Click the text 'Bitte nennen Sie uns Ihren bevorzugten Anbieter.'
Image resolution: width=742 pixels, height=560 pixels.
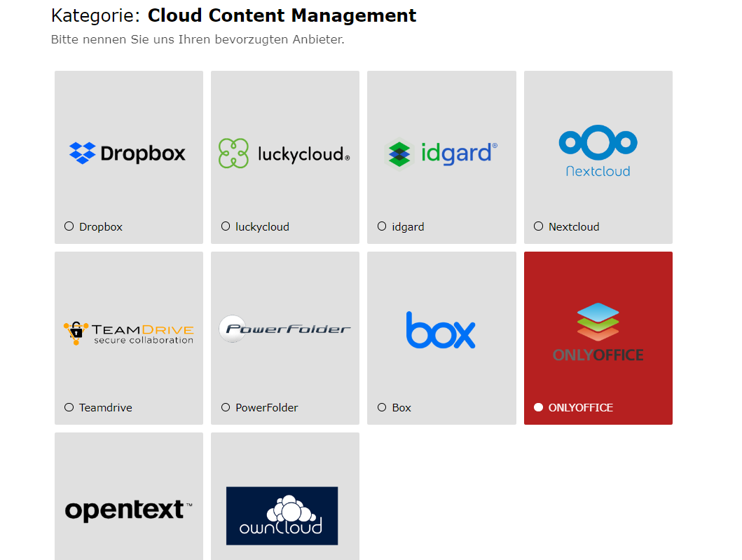(198, 39)
